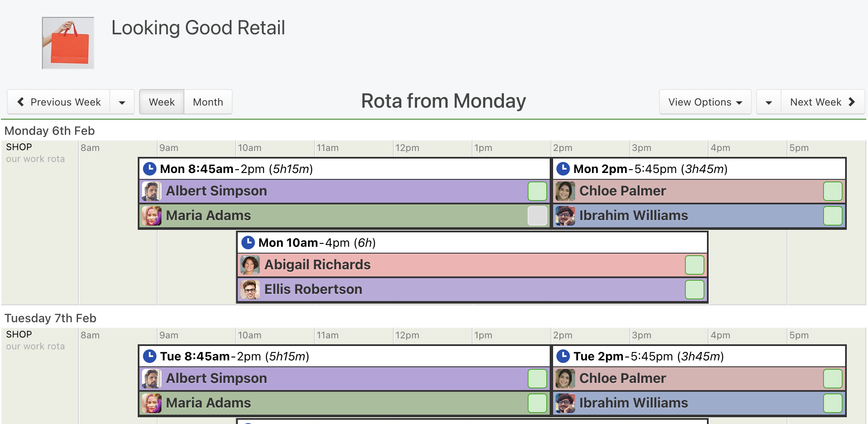Screen dimensions: 868x424
Task: Toggle Ibrahim Williams' checkbox on Tuesday
Action: [x=833, y=403]
